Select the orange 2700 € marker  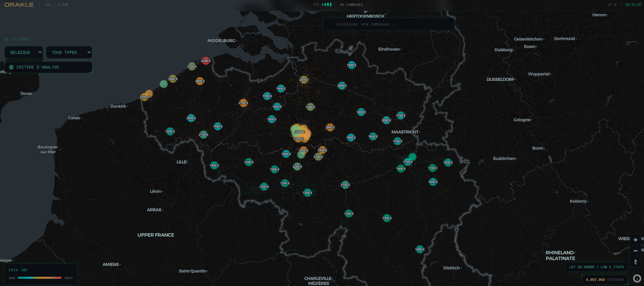[243, 103]
